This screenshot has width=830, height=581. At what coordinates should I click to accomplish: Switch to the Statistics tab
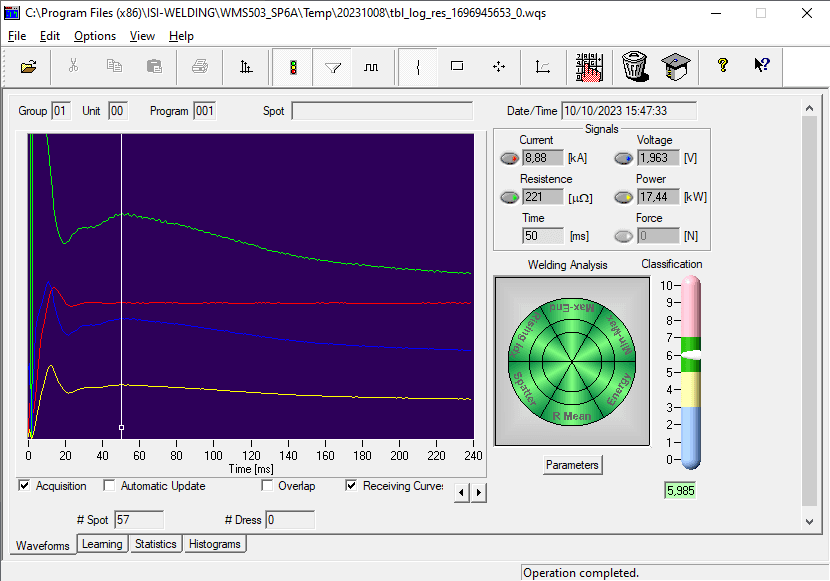[155, 544]
